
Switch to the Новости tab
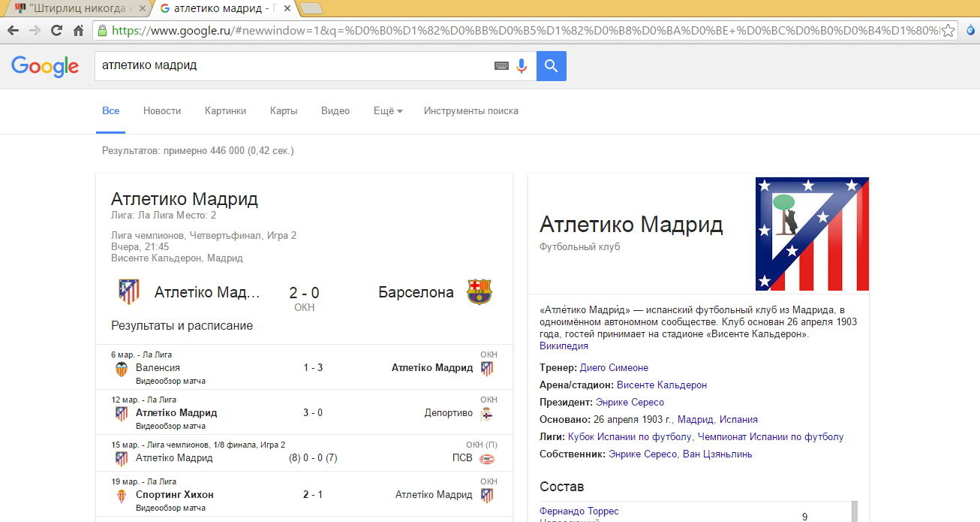click(x=162, y=110)
